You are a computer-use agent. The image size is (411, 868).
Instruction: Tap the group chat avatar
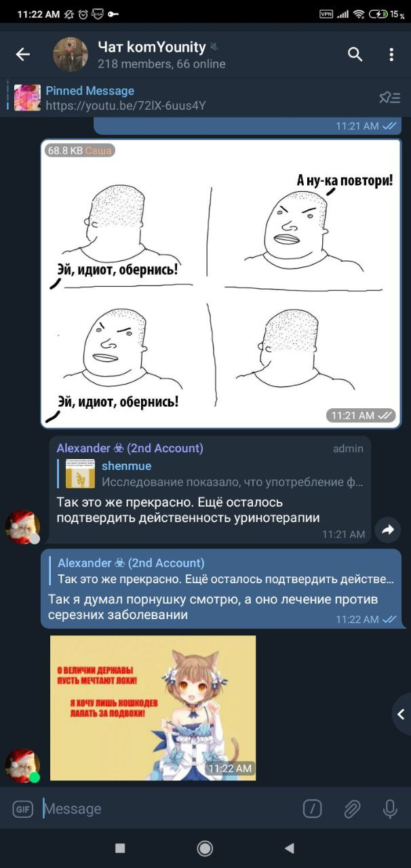[x=71, y=55]
